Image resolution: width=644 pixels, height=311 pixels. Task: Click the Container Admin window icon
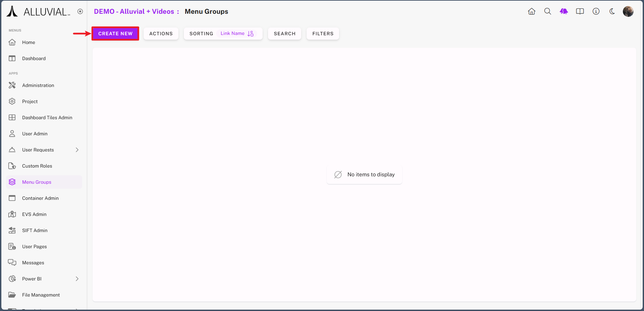click(12, 198)
